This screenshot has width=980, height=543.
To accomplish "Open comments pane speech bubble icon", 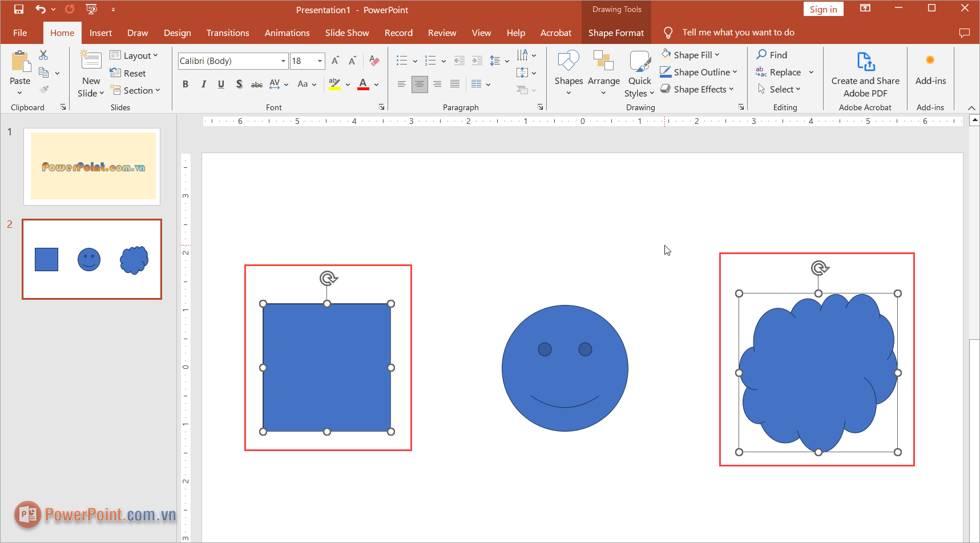I will [x=965, y=33].
